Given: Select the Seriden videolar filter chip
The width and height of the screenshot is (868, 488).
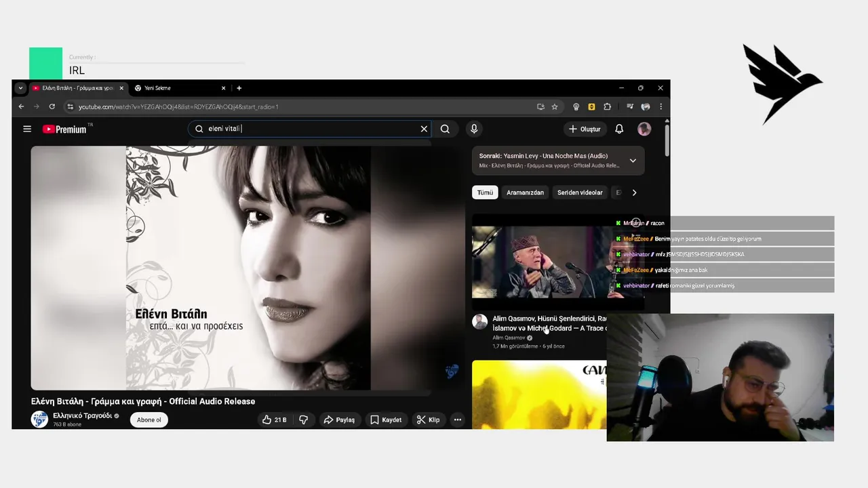Looking at the screenshot, I should (x=580, y=192).
